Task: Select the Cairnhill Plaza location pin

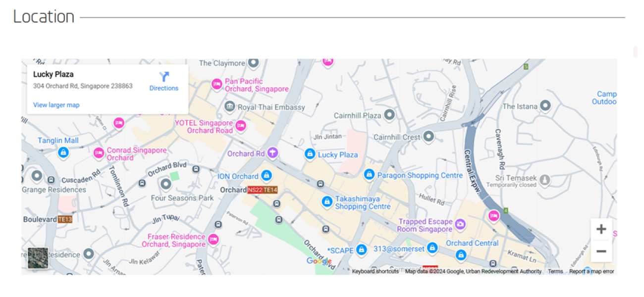Action: coord(390,115)
